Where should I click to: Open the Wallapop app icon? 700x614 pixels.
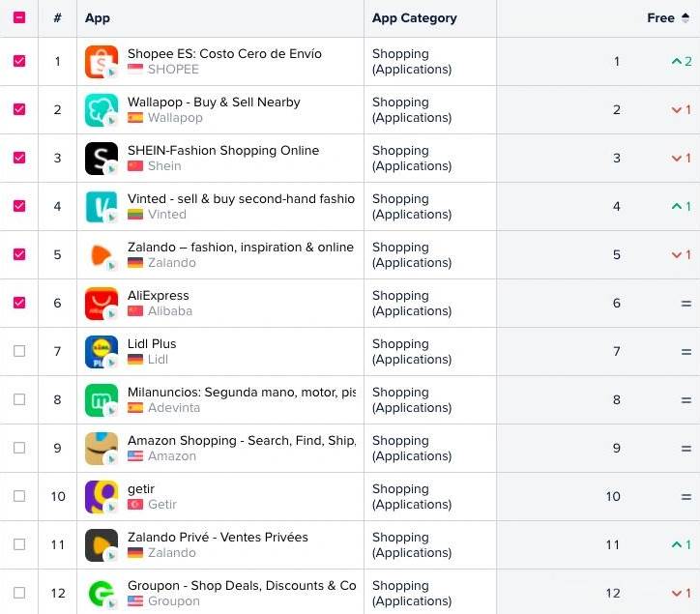pyautogui.click(x=102, y=110)
